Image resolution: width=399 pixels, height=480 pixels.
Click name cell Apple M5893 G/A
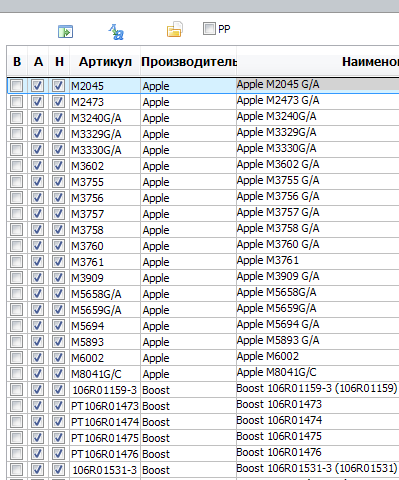click(318, 341)
